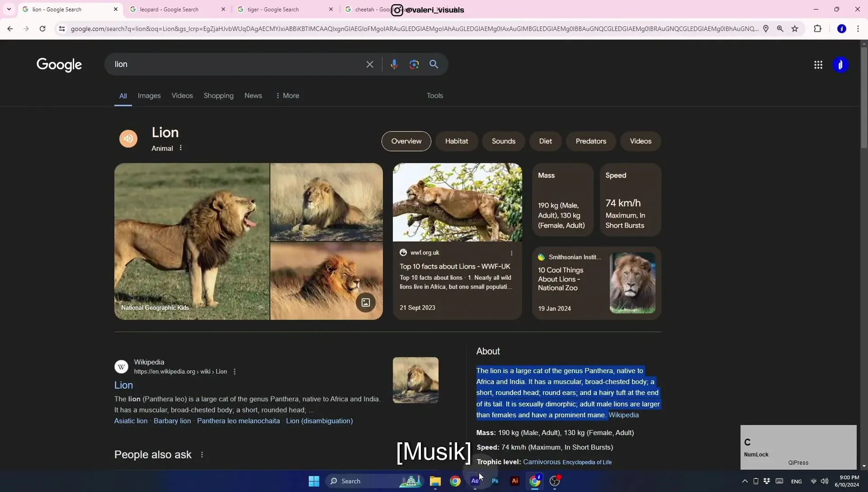This screenshot has width=868, height=492.
Task: Open People also ask options menu
Action: [202, 454]
